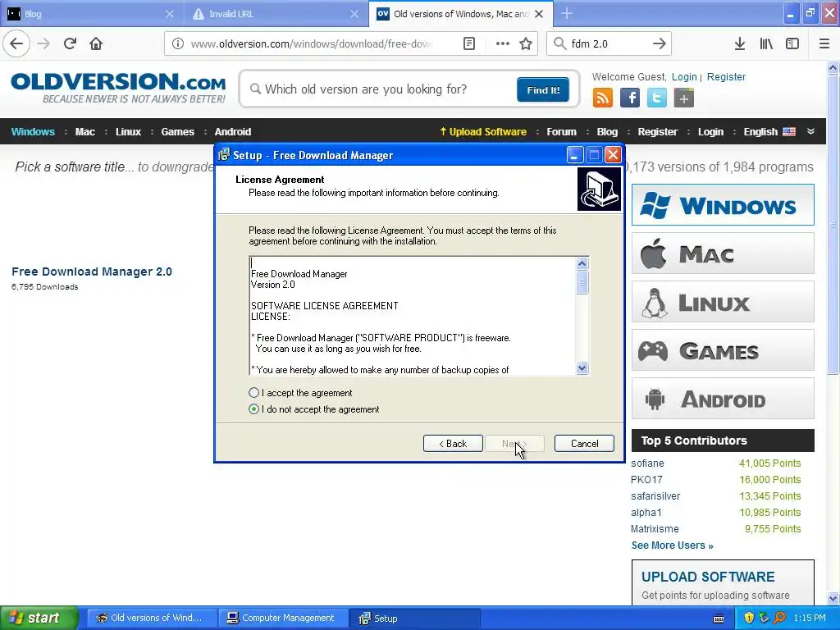Image resolution: width=840 pixels, height=630 pixels.
Task: Select the Games platform banner
Action: click(x=723, y=350)
